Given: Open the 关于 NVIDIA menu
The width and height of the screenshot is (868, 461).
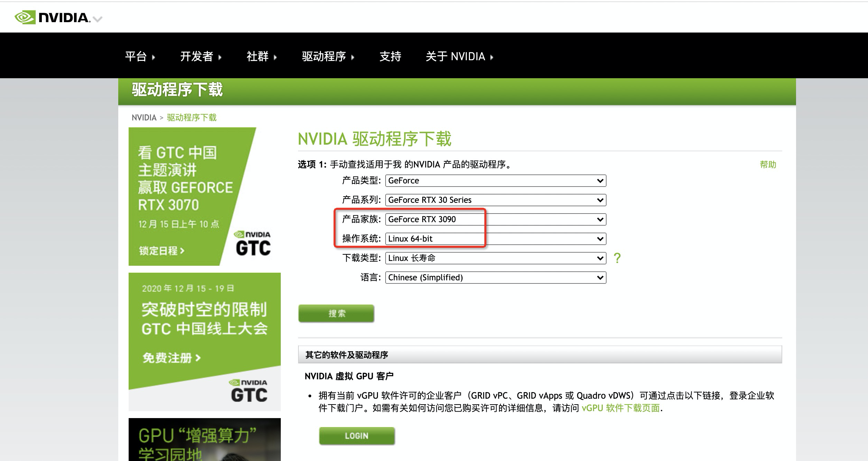Looking at the screenshot, I should pos(459,56).
